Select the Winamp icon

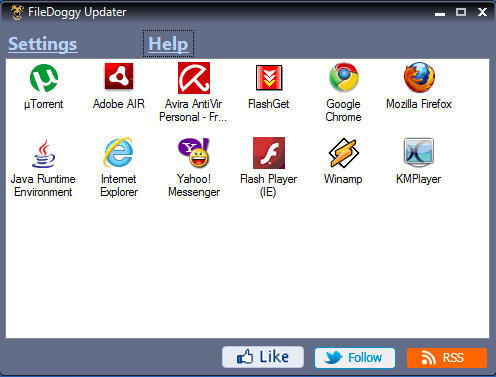(344, 153)
